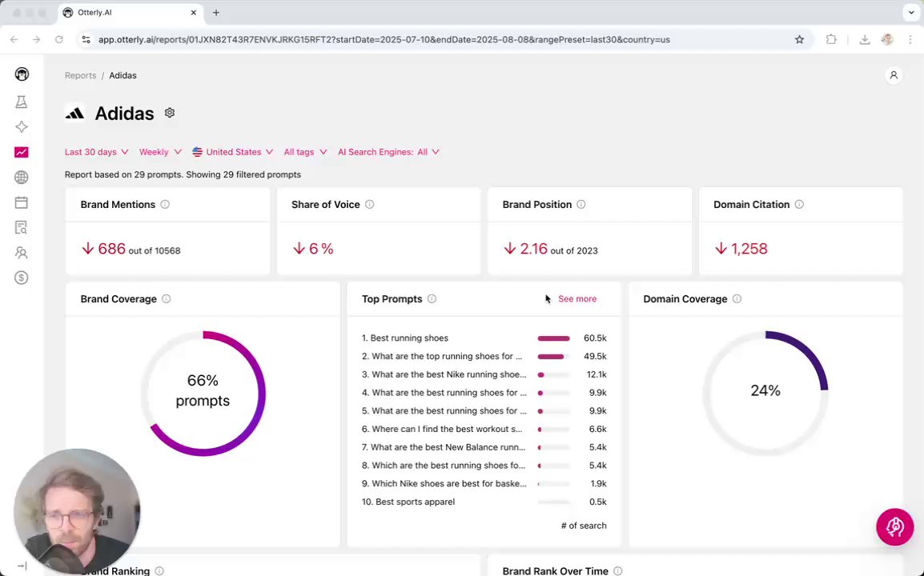The height and width of the screenshot is (576, 924).
Task: Click the sparkle icon in left sidebar
Action: 22,127
